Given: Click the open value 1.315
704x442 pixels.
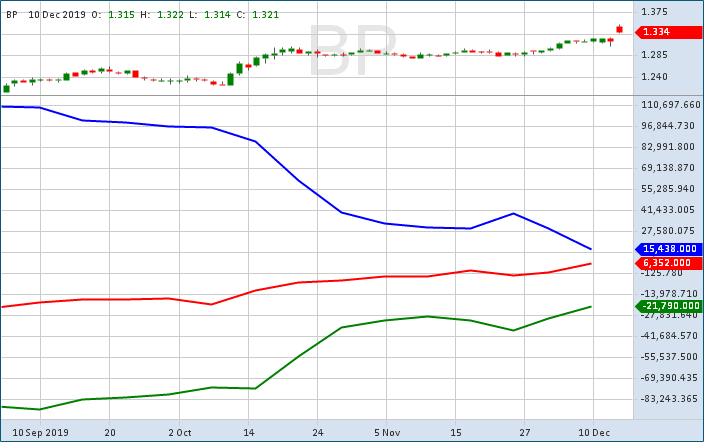Looking at the screenshot, I should pos(121,14).
